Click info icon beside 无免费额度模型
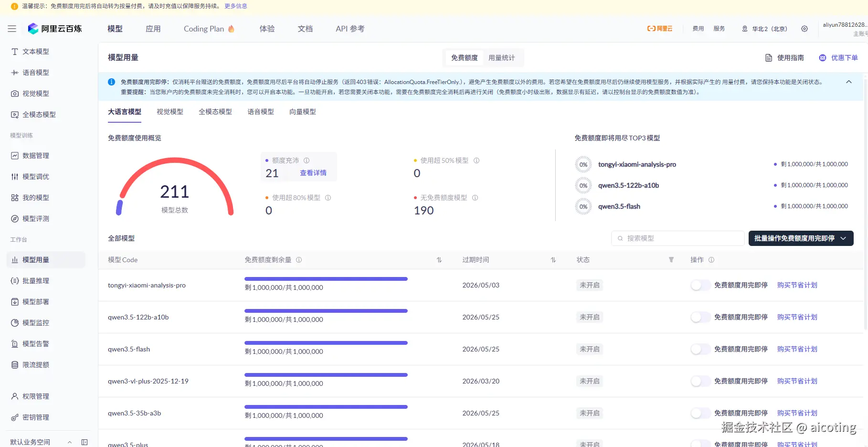This screenshot has height=447, width=868. pyautogui.click(x=475, y=198)
